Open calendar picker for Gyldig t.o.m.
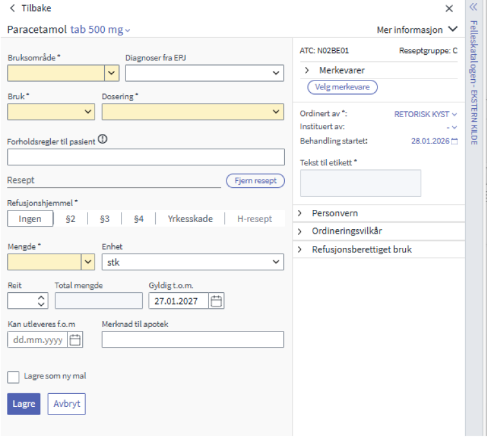 point(217,301)
